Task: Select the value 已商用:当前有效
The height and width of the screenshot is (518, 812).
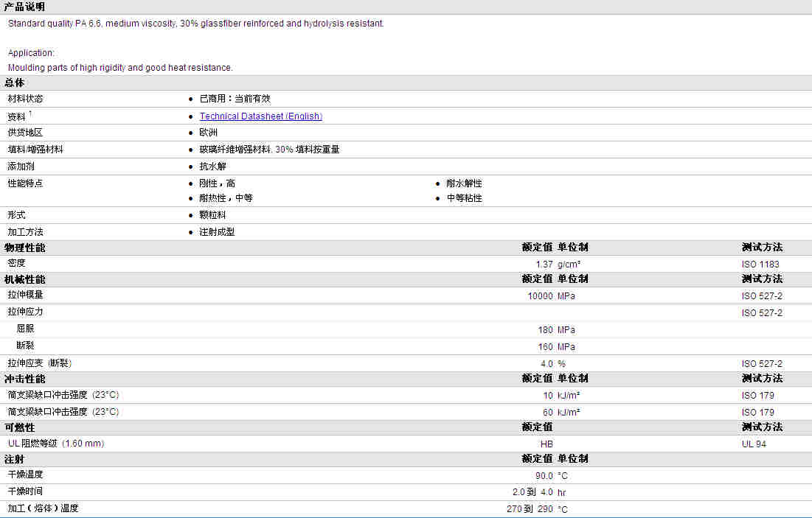Action: click(235, 98)
